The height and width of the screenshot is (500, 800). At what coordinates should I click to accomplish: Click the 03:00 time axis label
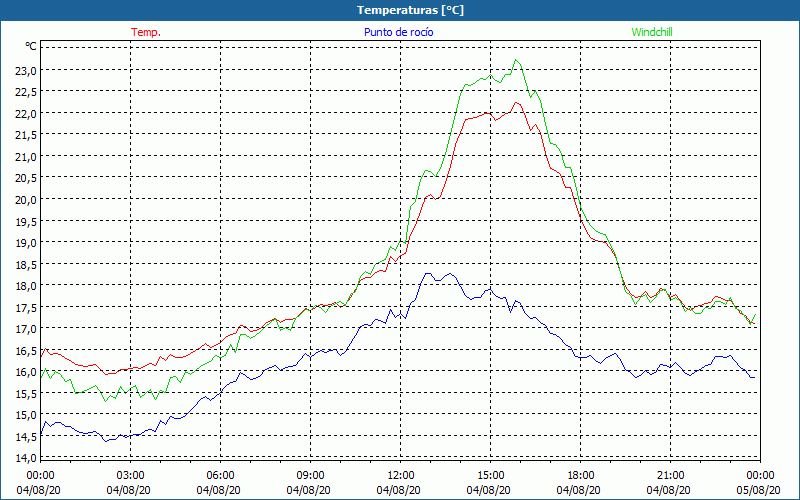[x=130, y=475]
